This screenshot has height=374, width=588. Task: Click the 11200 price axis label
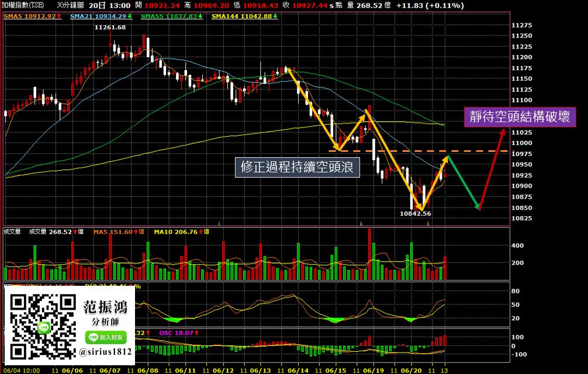[521, 57]
